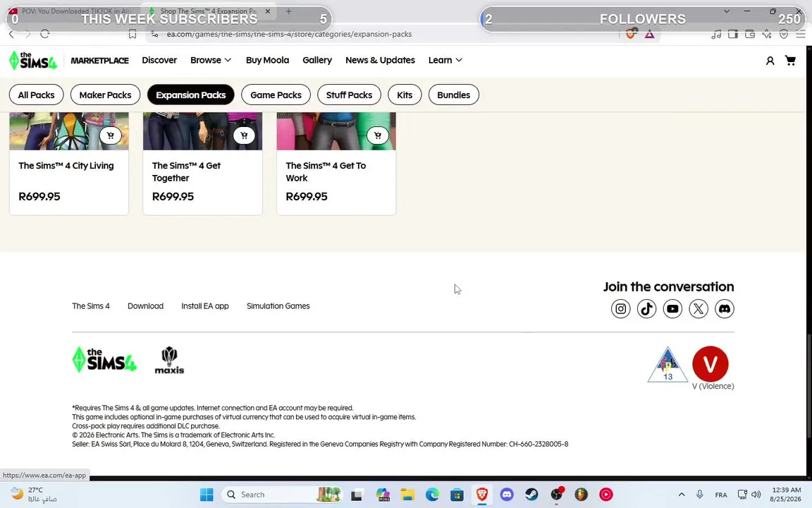Open Buy Moola page
Screen dimensions: 812x508
point(267,60)
